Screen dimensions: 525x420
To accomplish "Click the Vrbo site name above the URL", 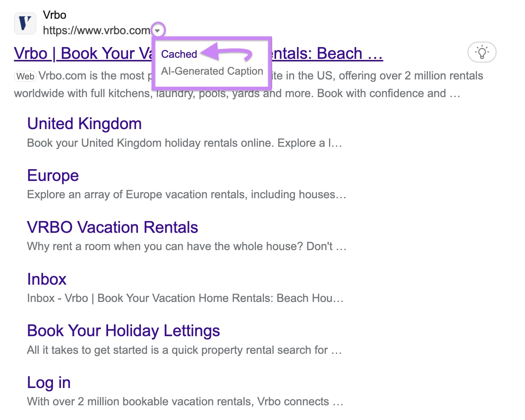I will tap(55, 15).
